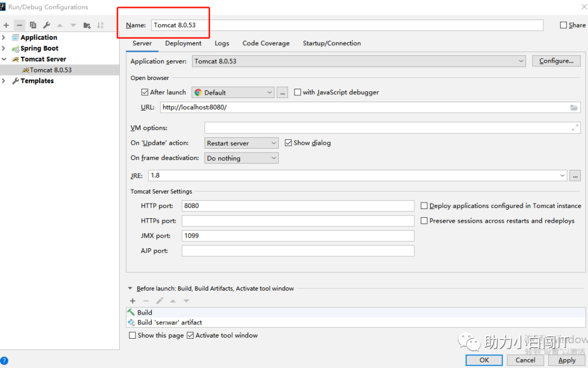588x368 pixels.
Task: Click browser ellipsis button next to Default
Action: pos(283,93)
